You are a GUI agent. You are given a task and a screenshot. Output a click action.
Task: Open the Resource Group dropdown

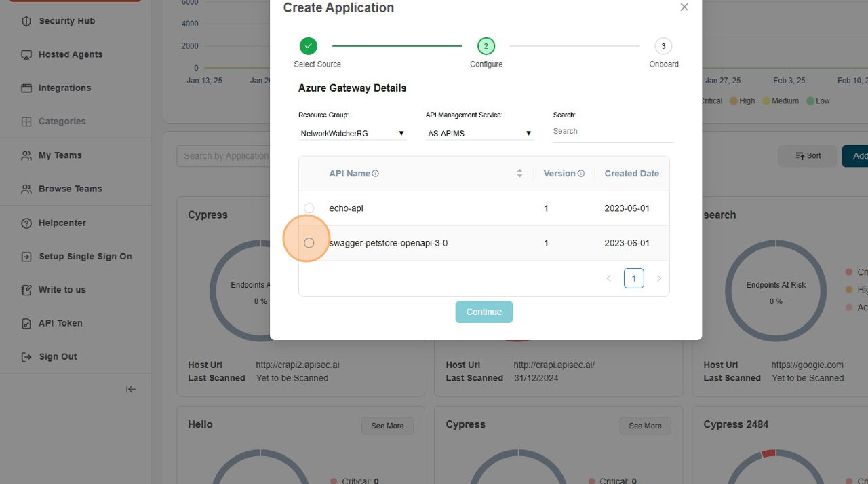pos(352,134)
